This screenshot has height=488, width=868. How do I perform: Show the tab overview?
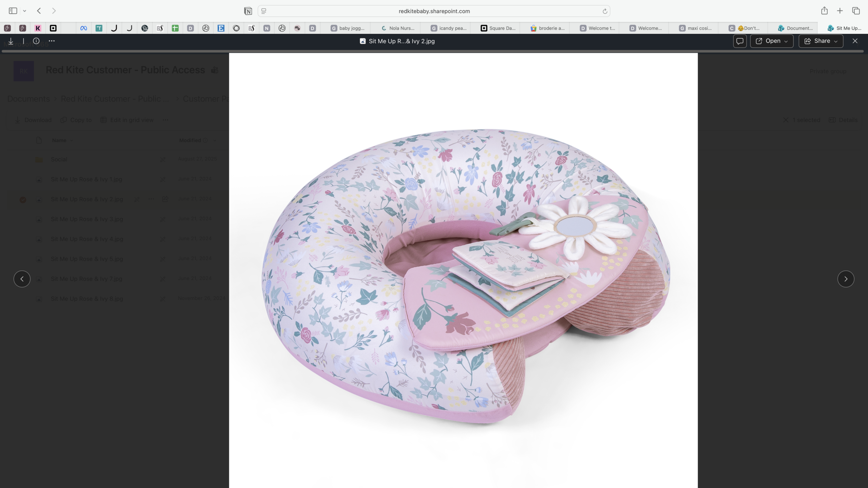click(856, 11)
